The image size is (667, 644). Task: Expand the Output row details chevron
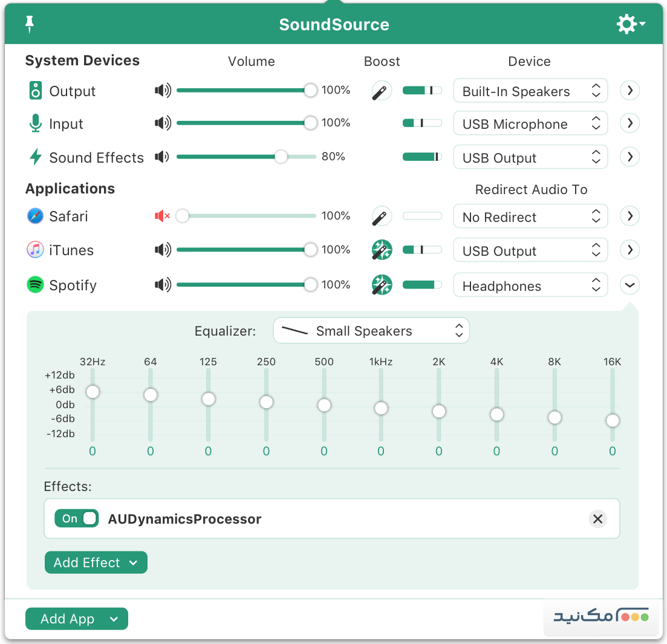click(x=630, y=91)
